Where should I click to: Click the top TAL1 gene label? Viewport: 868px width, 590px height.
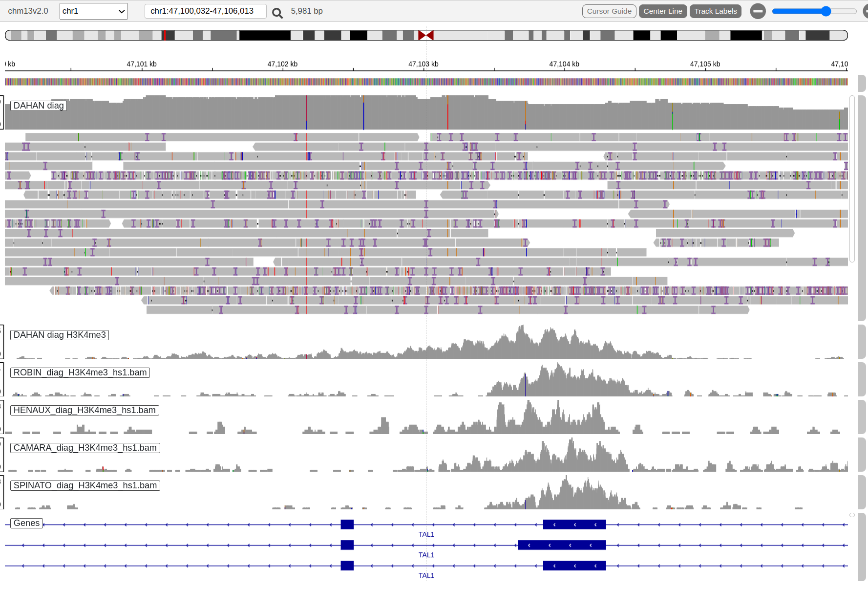426,534
